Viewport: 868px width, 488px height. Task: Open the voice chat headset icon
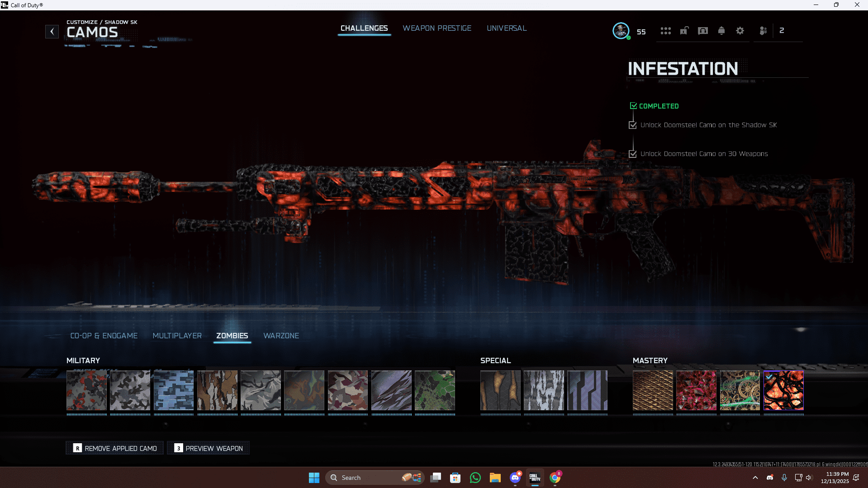click(702, 31)
